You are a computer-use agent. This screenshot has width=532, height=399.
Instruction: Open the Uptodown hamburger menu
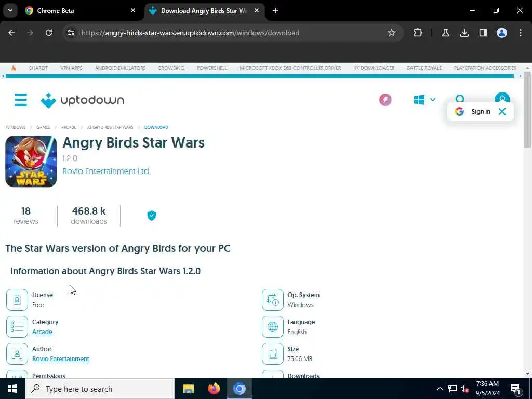(21, 100)
